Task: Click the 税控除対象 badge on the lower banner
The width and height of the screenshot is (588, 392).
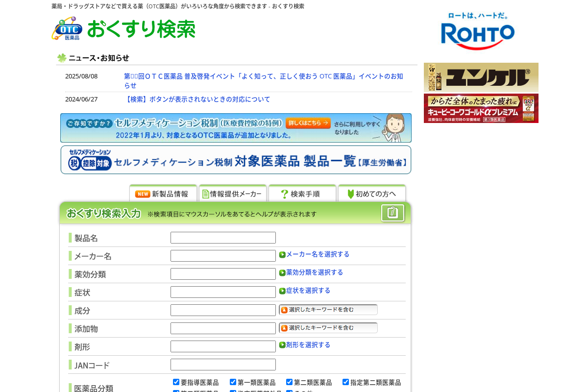Action: [x=90, y=163]
